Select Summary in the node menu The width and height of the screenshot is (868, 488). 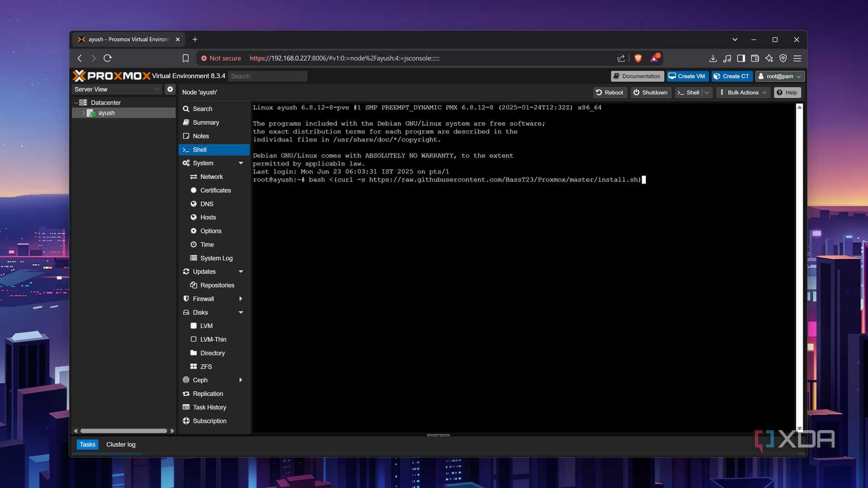point(206,123)
